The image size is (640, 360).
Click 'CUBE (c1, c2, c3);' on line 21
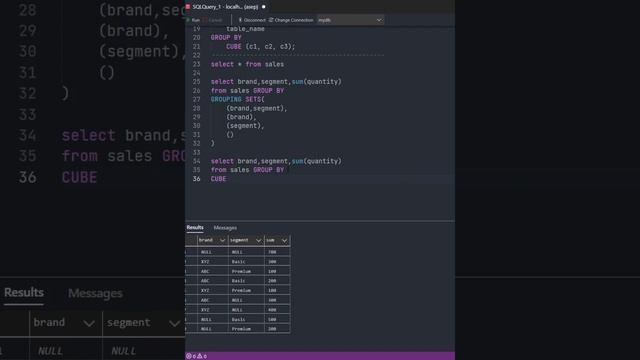[x=260, y=47]
